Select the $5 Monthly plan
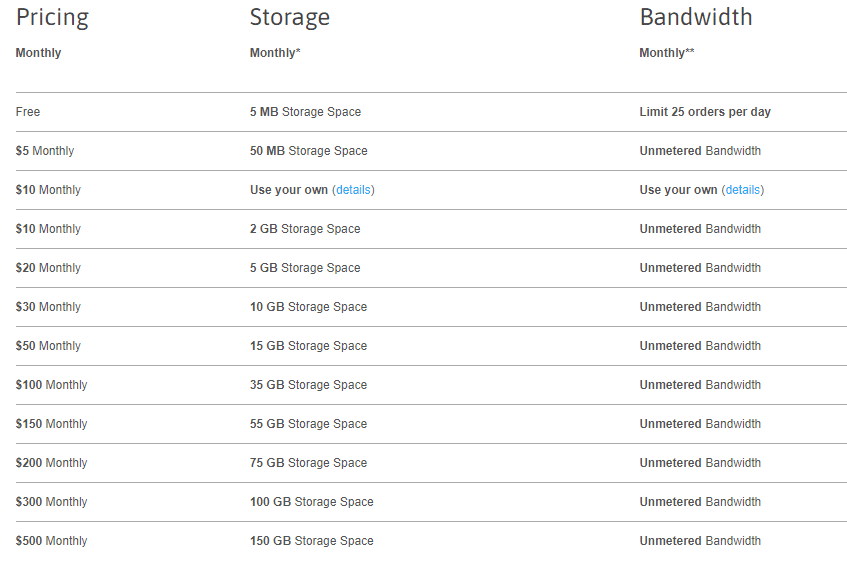Viewport: 847px width, 564px height. point(45,151)
